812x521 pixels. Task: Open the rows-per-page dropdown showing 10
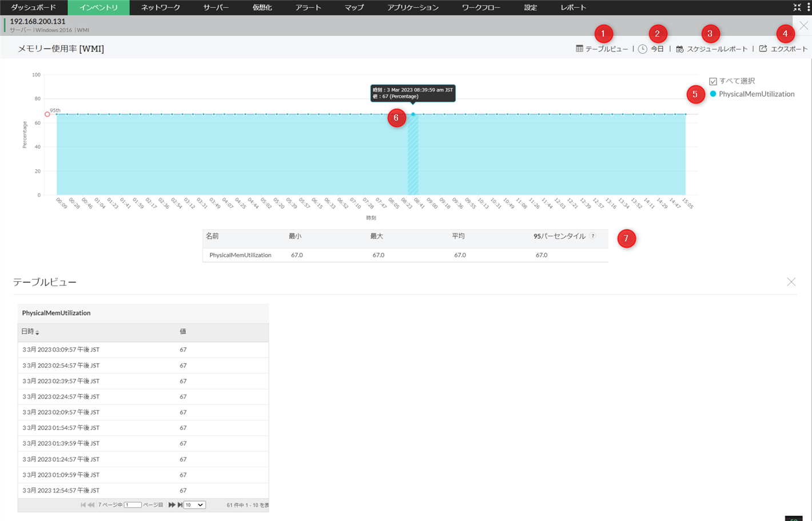point(194,505)
